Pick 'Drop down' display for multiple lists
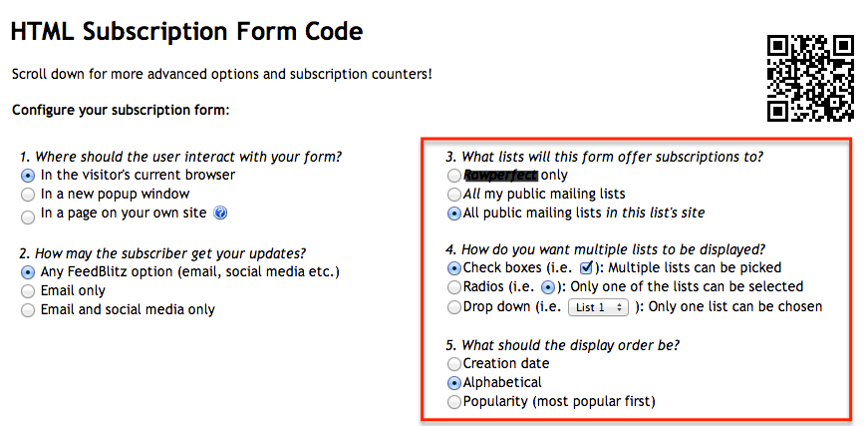The height and width of the screenshot is (426, 868). pos(454,306)
